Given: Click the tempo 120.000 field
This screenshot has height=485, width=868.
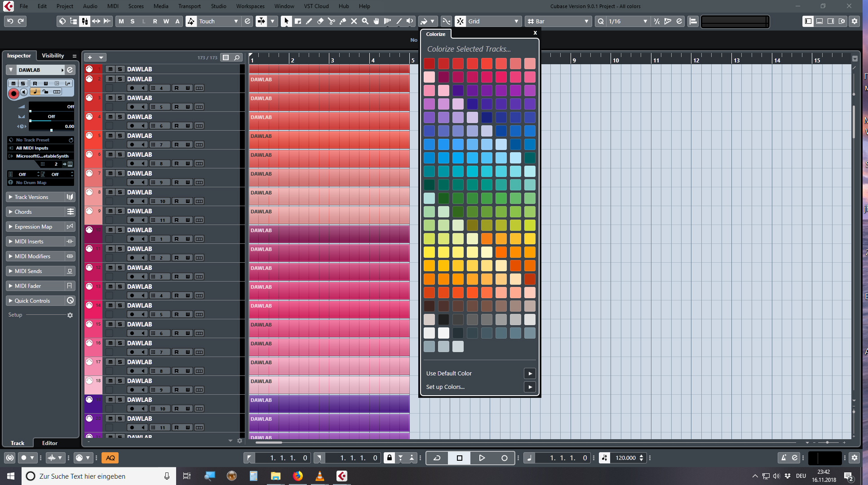Looking at the screenshot, I should click(625, 458).
